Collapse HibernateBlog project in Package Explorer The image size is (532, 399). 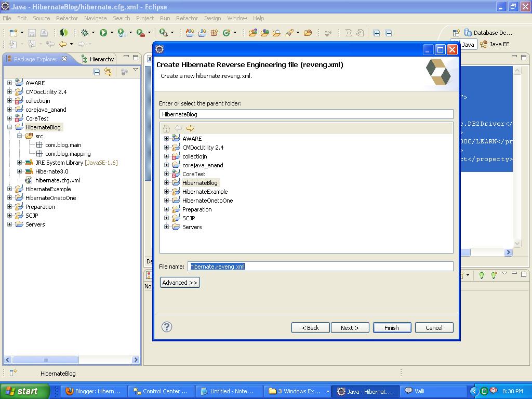click(9, 127)
